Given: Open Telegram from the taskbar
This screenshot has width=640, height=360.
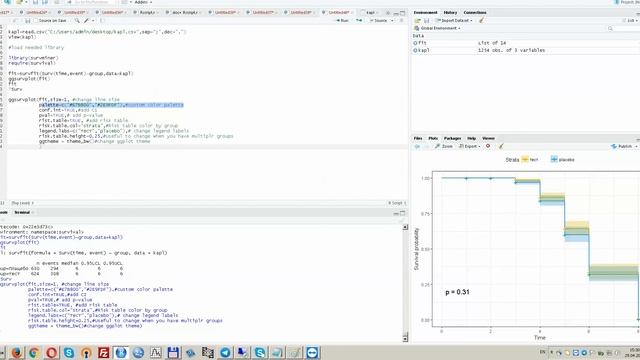Looking at the screenshot, I should pyautogui.click(x=225, y=352).
